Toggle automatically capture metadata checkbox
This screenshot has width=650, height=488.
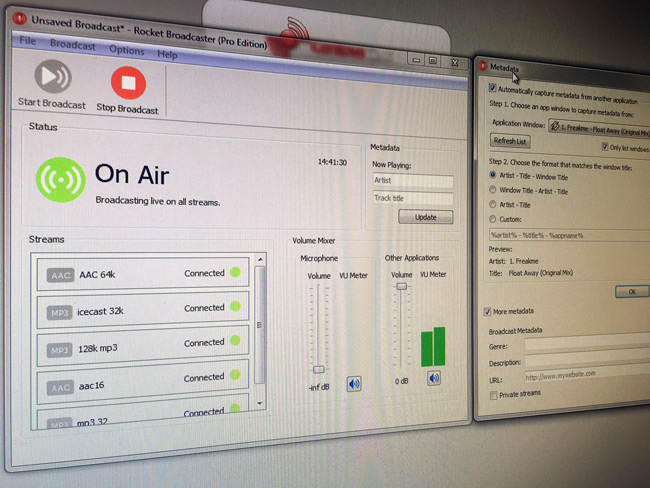(492, 88)
